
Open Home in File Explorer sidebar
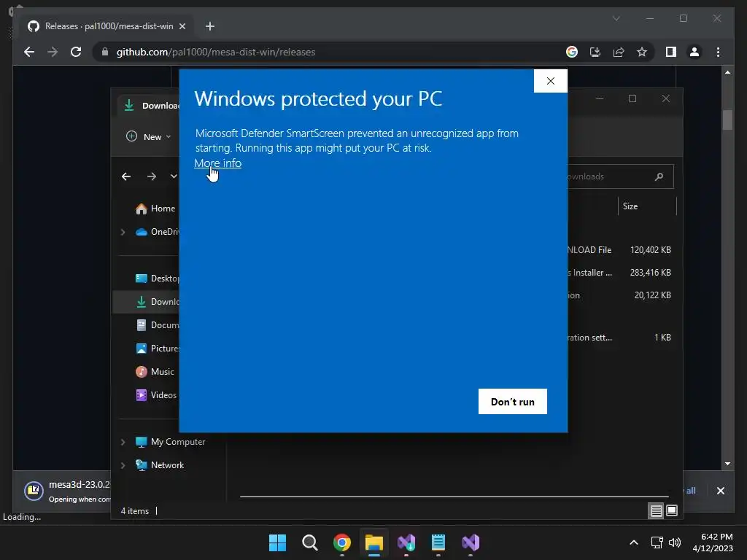(x=156, y=209)
